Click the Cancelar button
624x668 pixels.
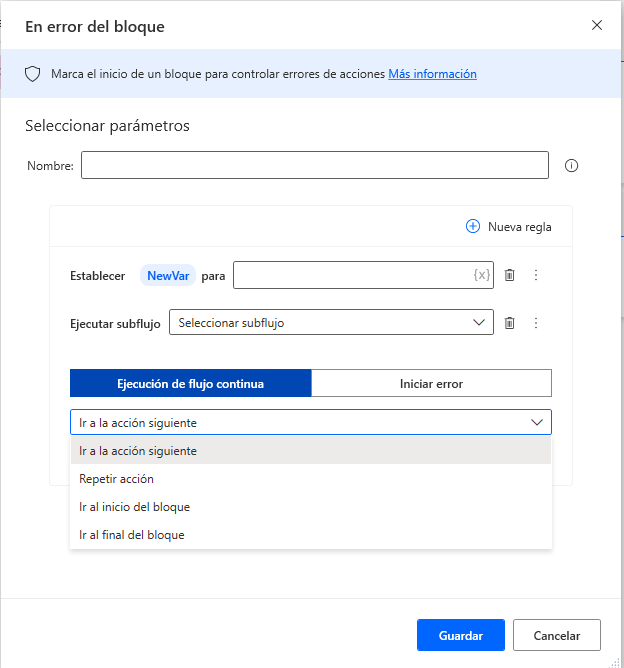coord(557,635)
